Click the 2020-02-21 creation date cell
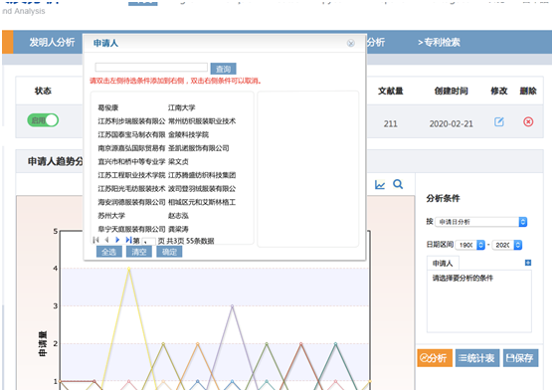Viewport: 554px width, 392px height. 451,124
